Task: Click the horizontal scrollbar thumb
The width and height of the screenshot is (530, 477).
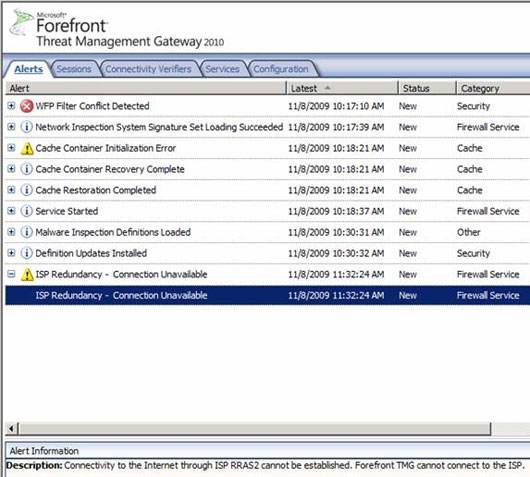Action: pos(255,429)
